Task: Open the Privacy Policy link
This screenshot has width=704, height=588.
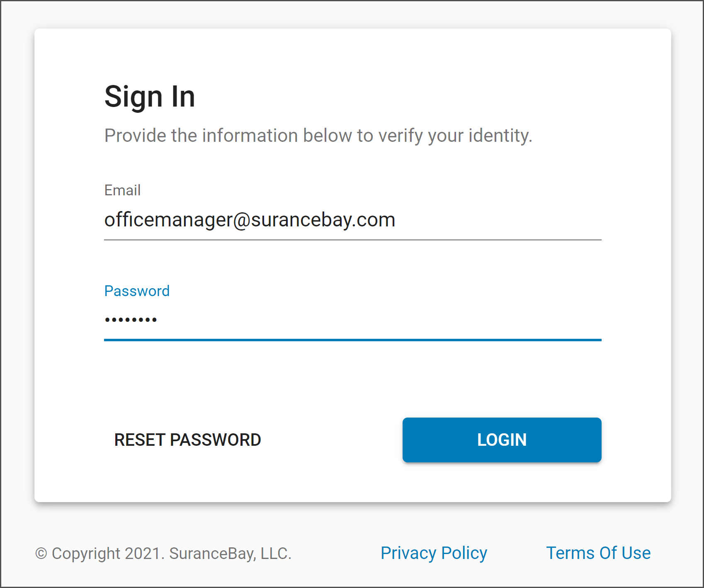Action: [x=434, y=553]
